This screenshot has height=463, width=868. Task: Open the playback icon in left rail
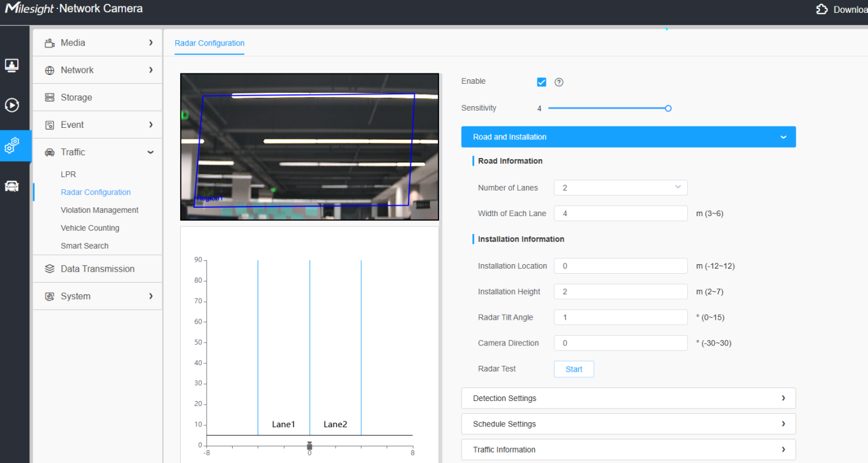click(x=12, y=104)
